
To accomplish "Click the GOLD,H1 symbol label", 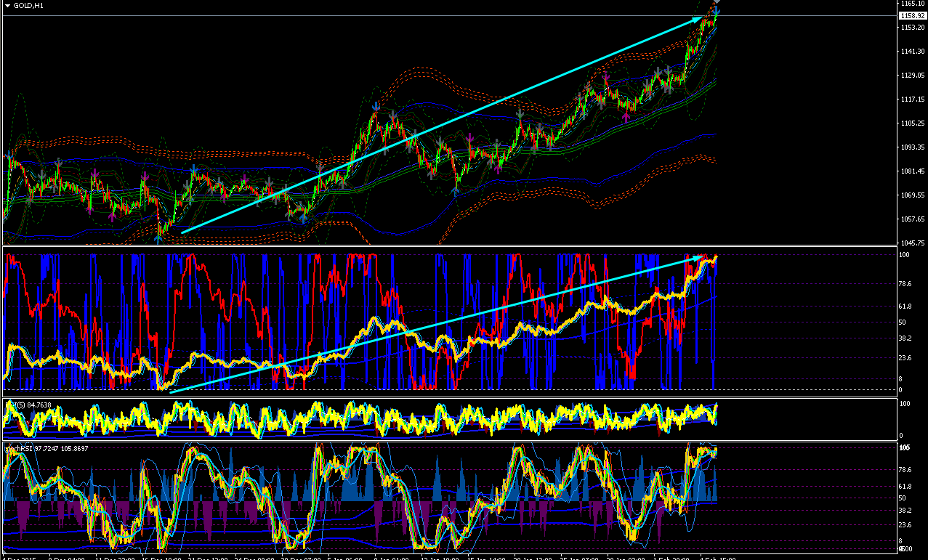I will [29, 5].
